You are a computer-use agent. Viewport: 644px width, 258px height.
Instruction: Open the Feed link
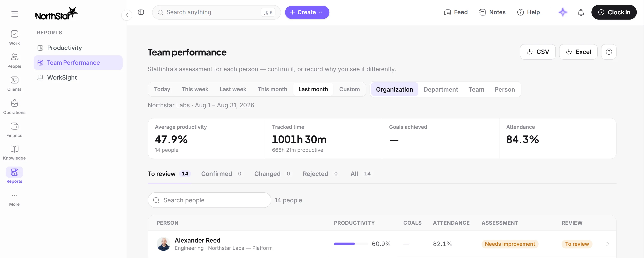point(456,12)
